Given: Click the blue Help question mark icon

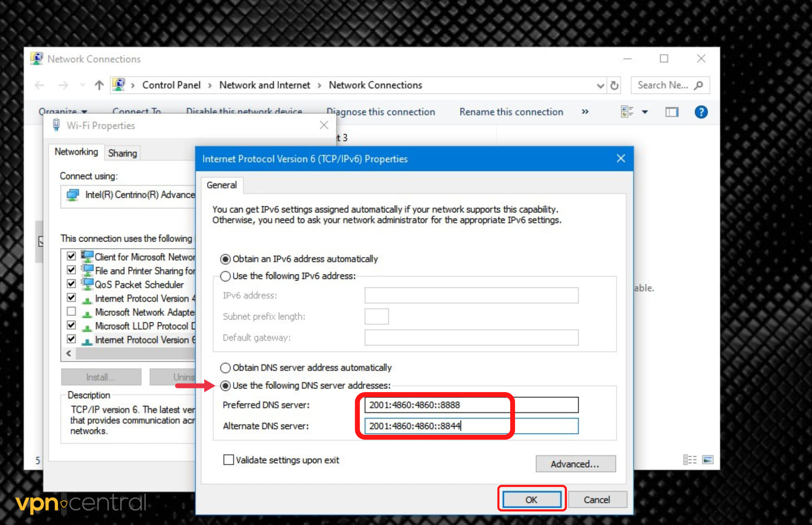Looking at the screenshot, I should 701,112.
